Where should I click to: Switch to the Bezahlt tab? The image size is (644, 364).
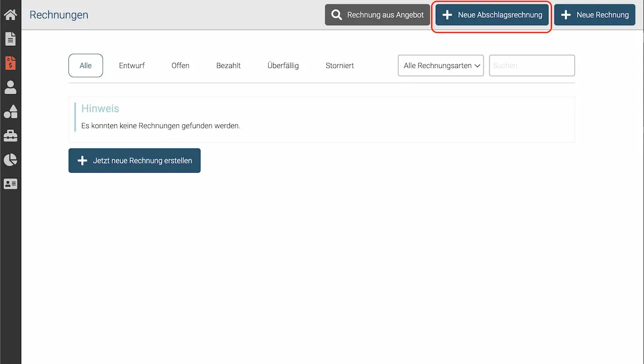(228, 65)
